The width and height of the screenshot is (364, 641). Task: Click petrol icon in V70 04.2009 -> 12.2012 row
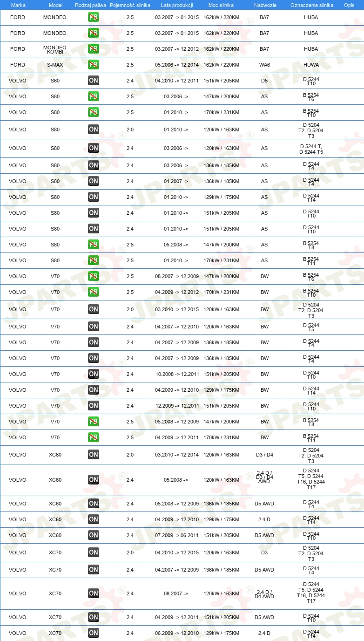pyautogui.click(x=94, y=292)
